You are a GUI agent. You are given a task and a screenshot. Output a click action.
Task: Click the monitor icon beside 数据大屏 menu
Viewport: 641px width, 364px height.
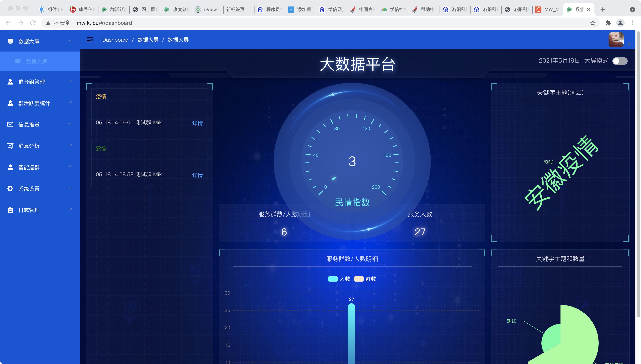[10, 41]
